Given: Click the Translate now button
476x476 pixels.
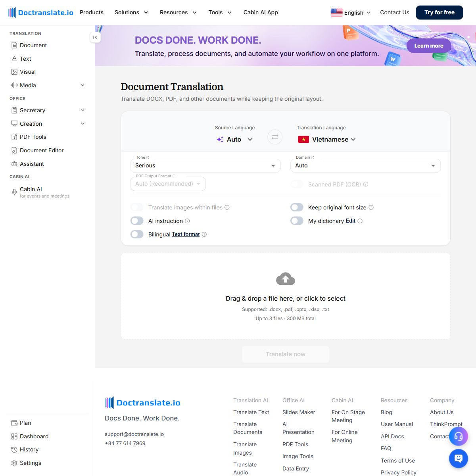Looking at the screenshot, I should 286,354.
